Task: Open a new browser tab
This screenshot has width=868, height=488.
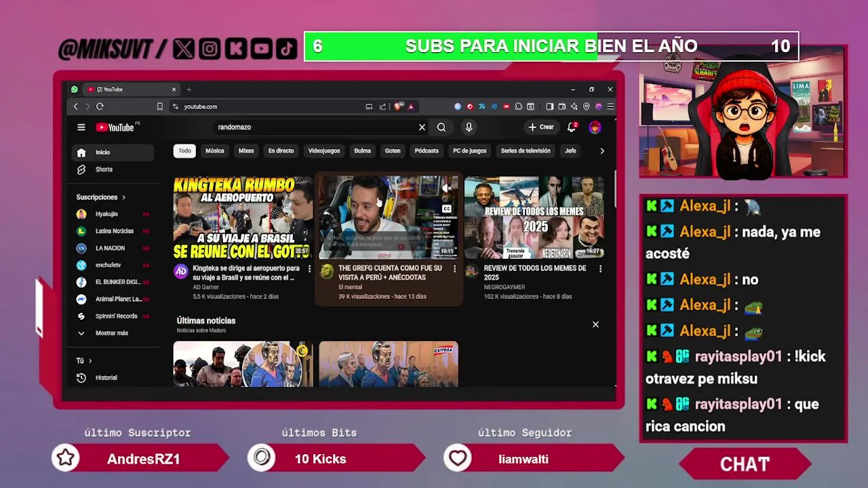Action: pyautogui.click(x=189, y=89)
